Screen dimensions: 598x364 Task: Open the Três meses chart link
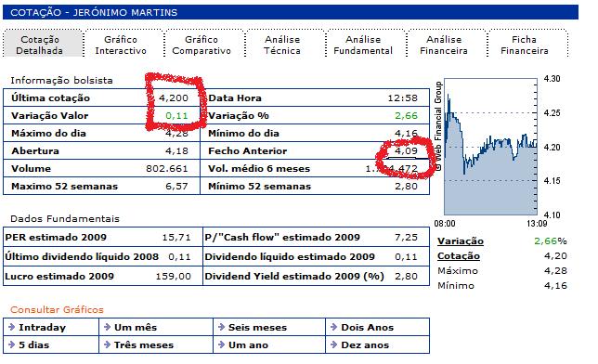[144, 344]
